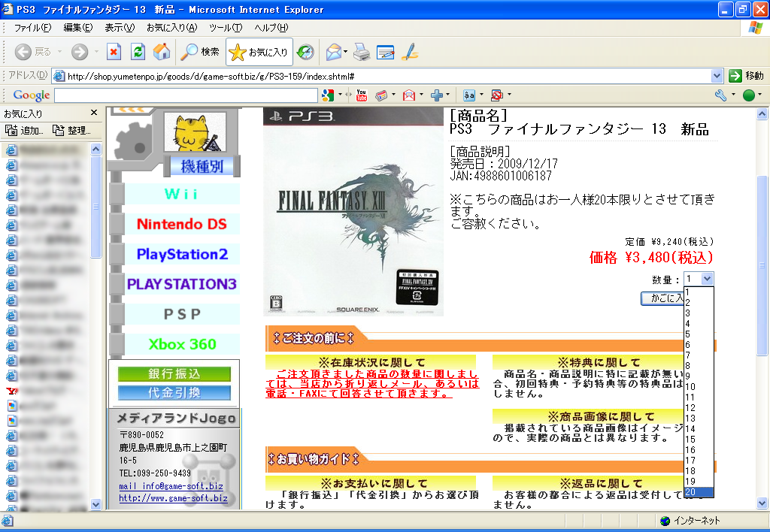
Task: Select the PLAYSTATION3 category link
Action: click(182, 284)
